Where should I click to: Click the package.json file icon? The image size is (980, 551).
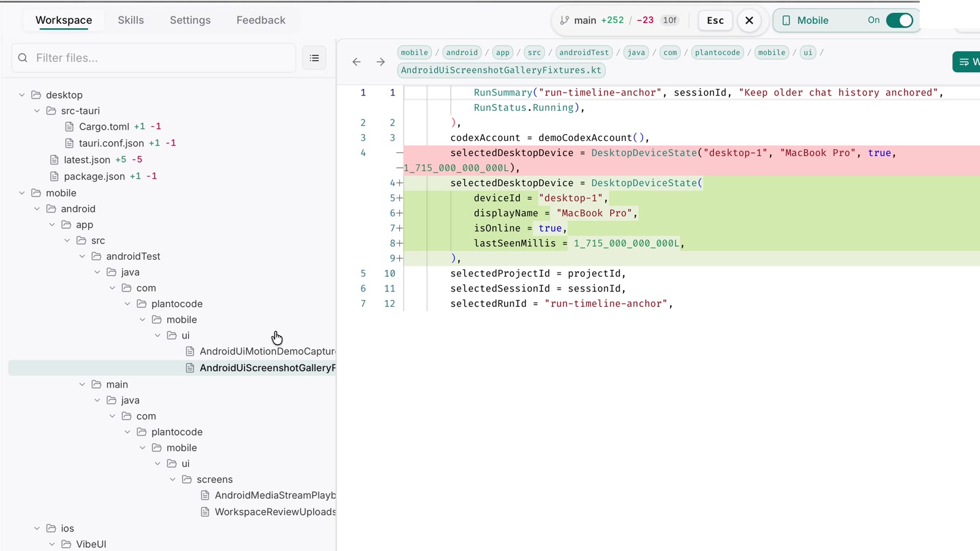55,176
